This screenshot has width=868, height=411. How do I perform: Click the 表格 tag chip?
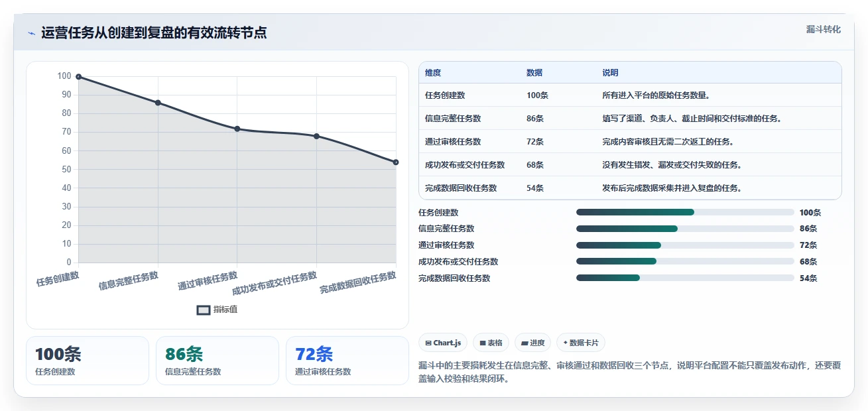pyautogui.click(x=491, y=343)
